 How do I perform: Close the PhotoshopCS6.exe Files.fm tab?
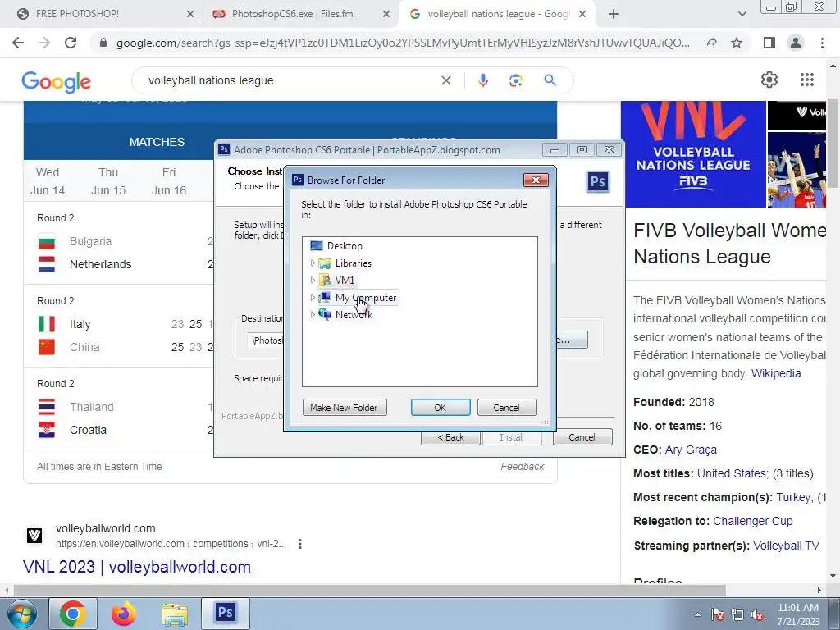[386, 14]
